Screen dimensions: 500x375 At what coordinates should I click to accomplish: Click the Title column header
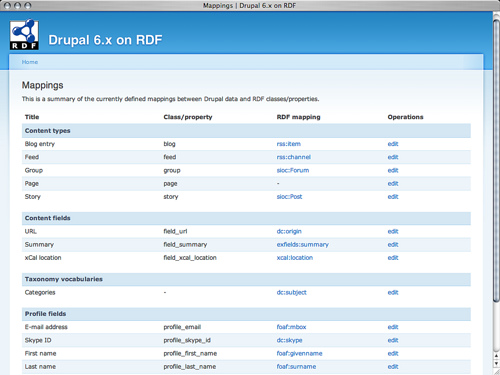click(32, 117)
